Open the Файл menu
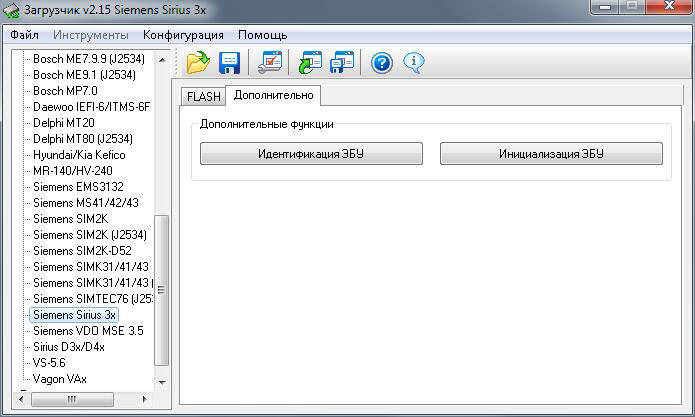 pos(24,34)
